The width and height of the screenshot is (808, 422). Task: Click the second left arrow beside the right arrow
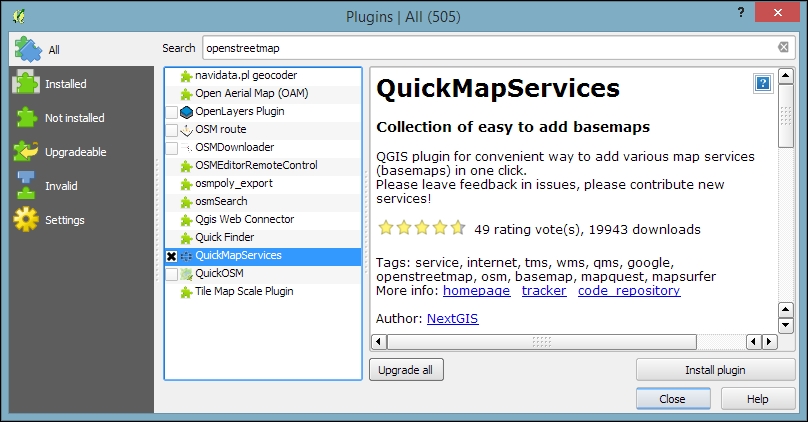[754, 342]
